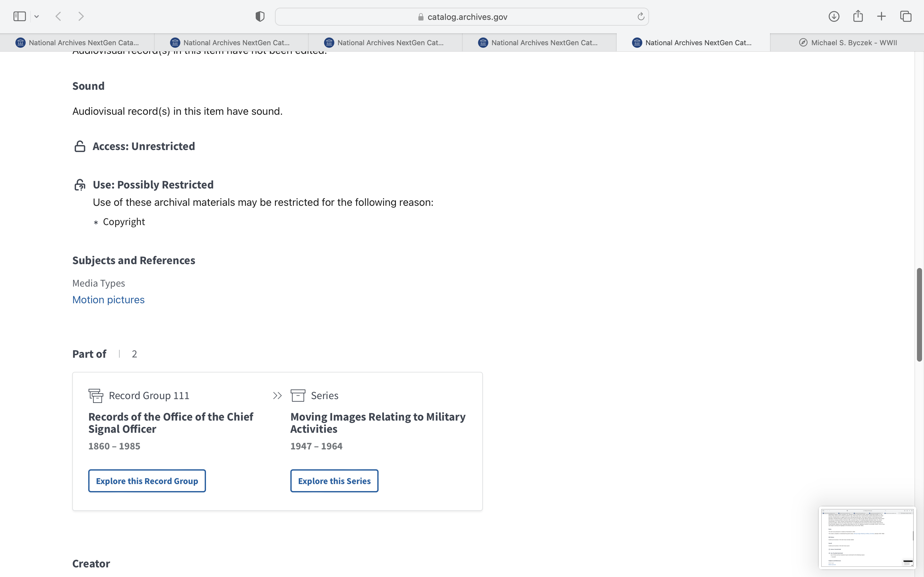Show tab overview icon
Image resolution: width=924 pixels, height=577 pixels.
click(x=906, y=16)
